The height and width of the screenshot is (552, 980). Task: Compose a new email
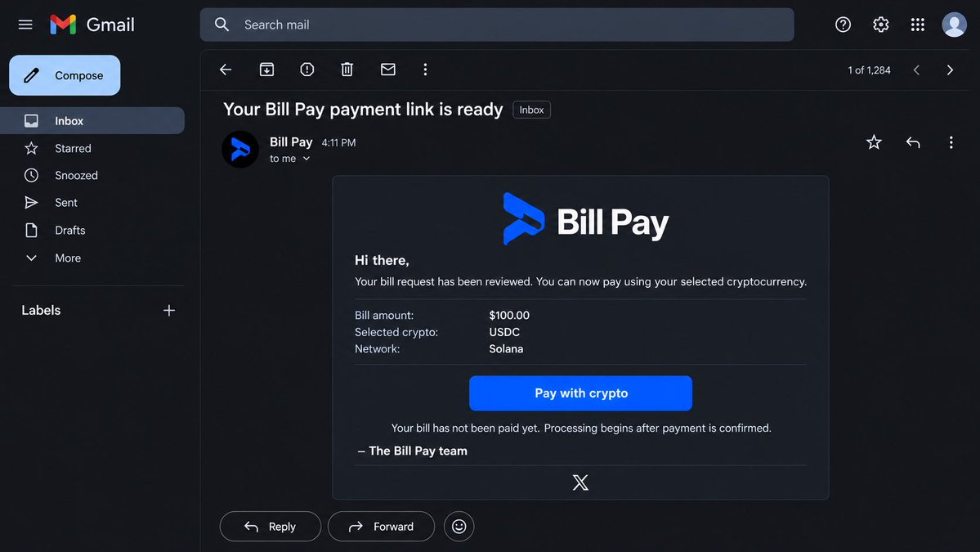click(65, 75)
